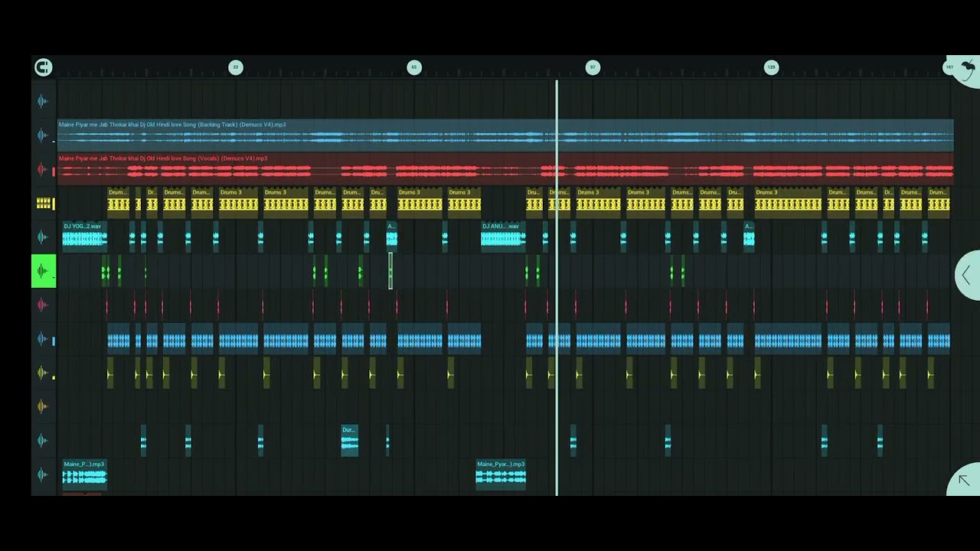Jump to bar marker 65 on the timeline
The image size is (980, 551).
(414, 67)
